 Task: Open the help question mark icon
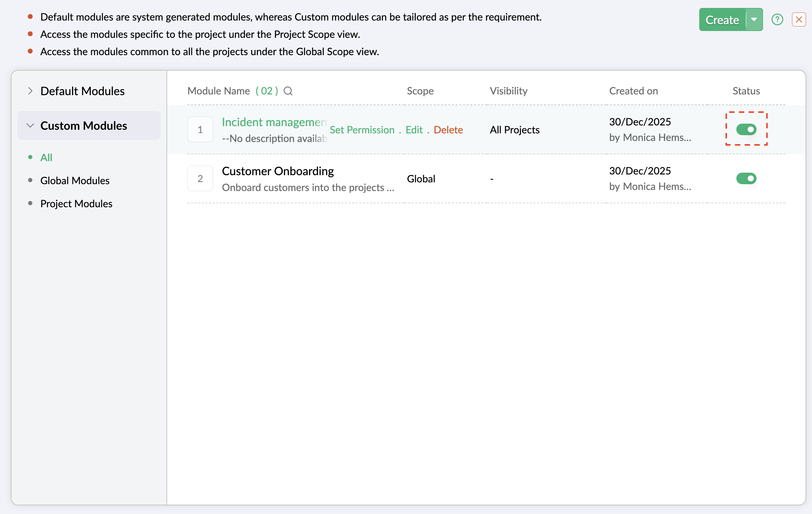point(777,19)
